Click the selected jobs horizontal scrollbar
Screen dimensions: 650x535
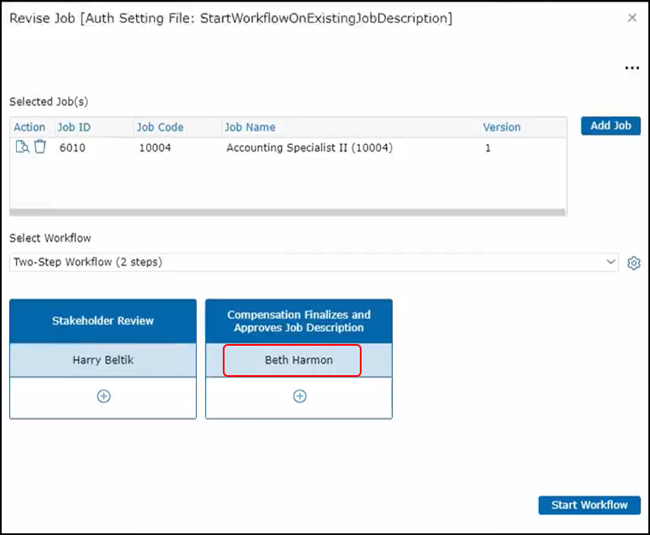click(x=287, y=212)
